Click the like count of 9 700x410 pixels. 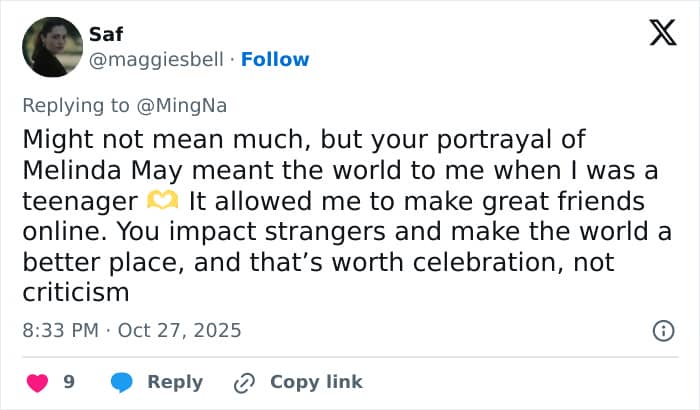(69, 382)
